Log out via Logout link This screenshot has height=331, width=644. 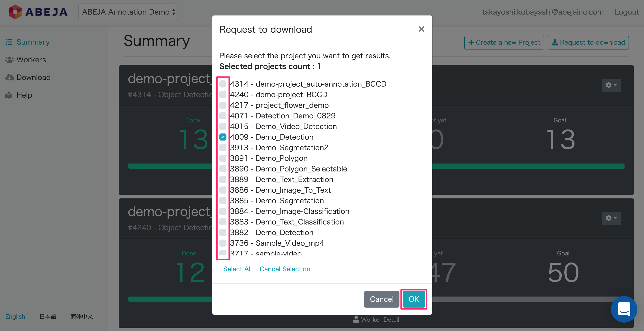click(627, 12)
